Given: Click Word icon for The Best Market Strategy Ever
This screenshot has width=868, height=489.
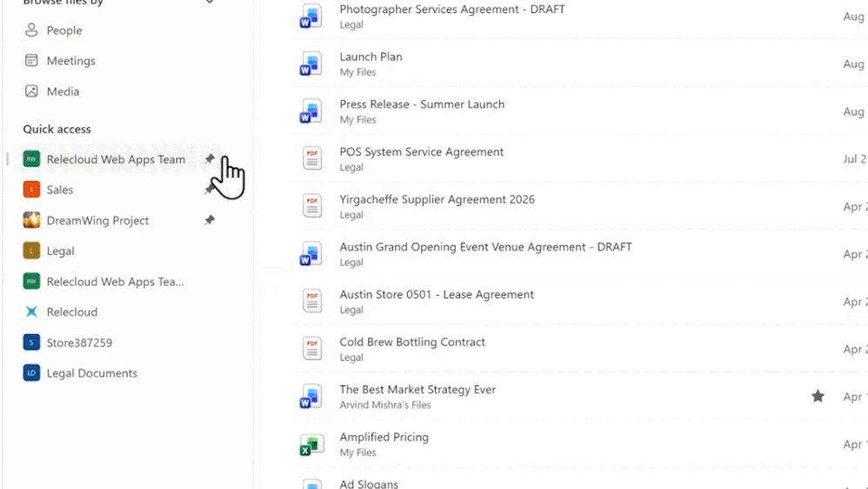Looking at the screenshot, I should [x=311, y=397].
